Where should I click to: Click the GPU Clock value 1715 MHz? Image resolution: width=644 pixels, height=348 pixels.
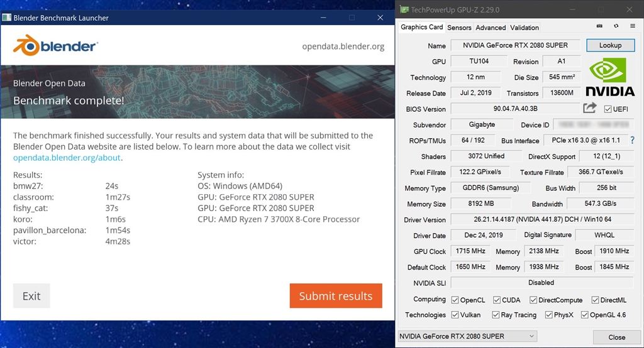click(470, 251)
